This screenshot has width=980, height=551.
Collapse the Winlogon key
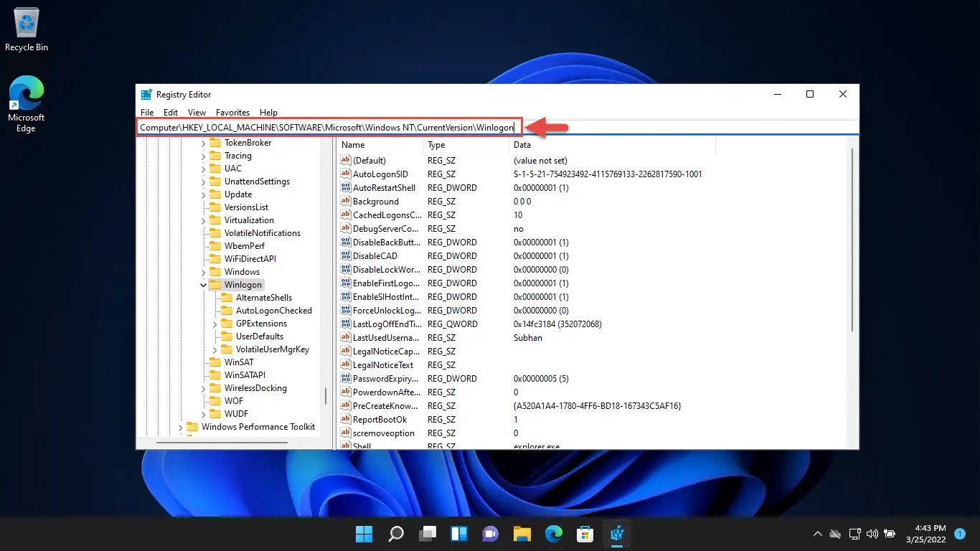[x=203, y=285]
